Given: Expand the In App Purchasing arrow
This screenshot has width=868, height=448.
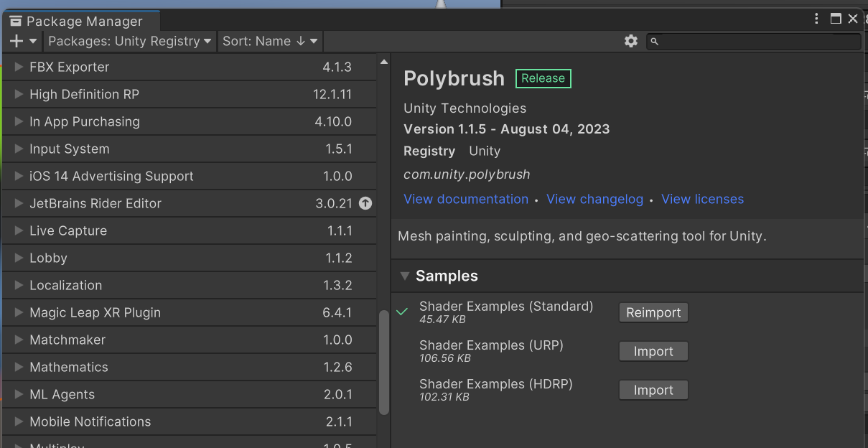Looking at the screenshot, I should pyautogui.click(x=19, y=121).
